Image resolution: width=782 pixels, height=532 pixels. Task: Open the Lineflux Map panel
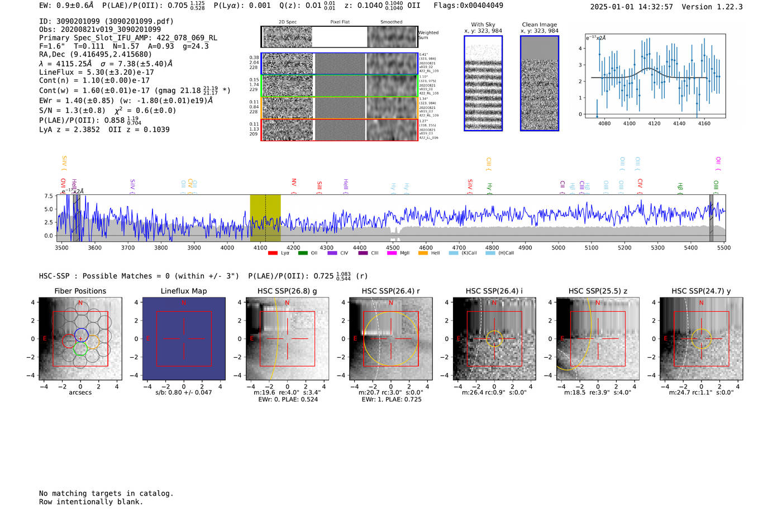click(184, 339)
